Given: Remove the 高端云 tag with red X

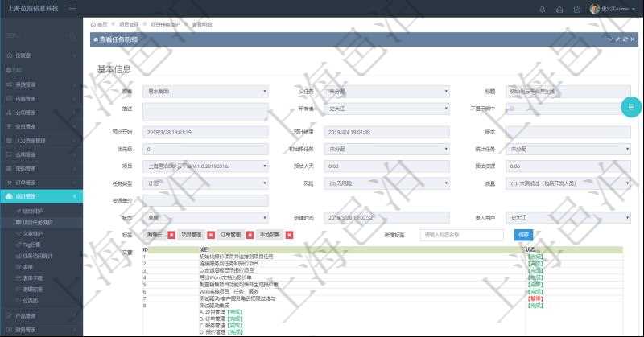Looking at the screenshot, I should tap(171, 235).
